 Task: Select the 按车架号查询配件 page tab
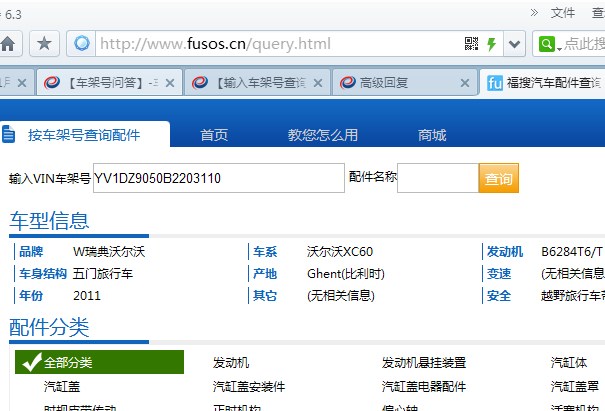tap(85, 134)
